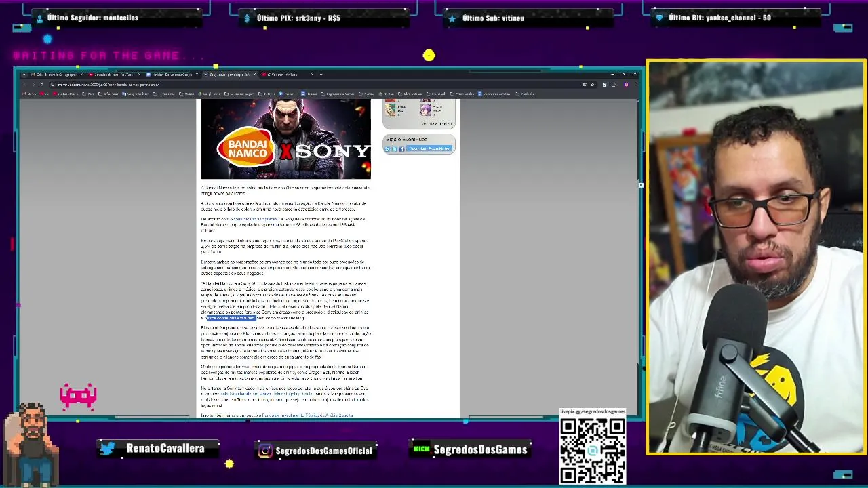This screenshot has height=488, width=868.
Task: Go back in browser history
Action: (x=24, y=85)
